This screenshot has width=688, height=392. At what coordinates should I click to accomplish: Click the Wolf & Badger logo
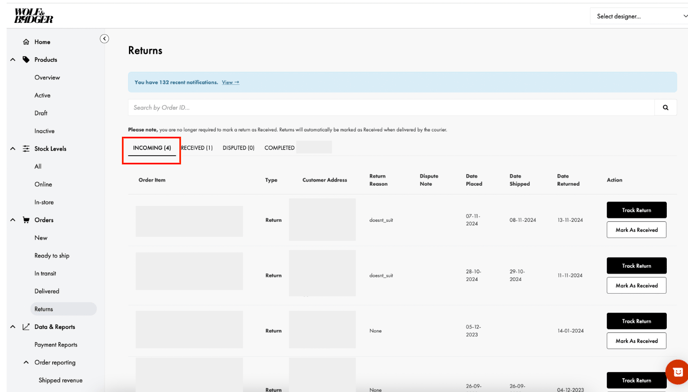[34, 16]
